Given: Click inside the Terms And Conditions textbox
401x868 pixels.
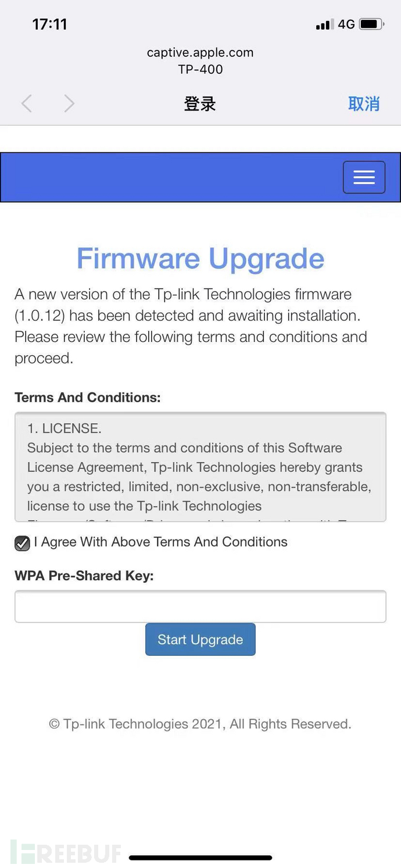Looking at the screenshot, I should pos(201,467).
